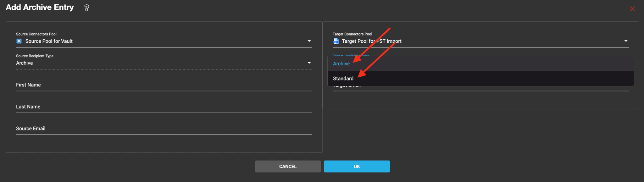Expand the Source Recipient Type dropdown arrow
This screenshot has width=644, height=182.
pos(309,63)
